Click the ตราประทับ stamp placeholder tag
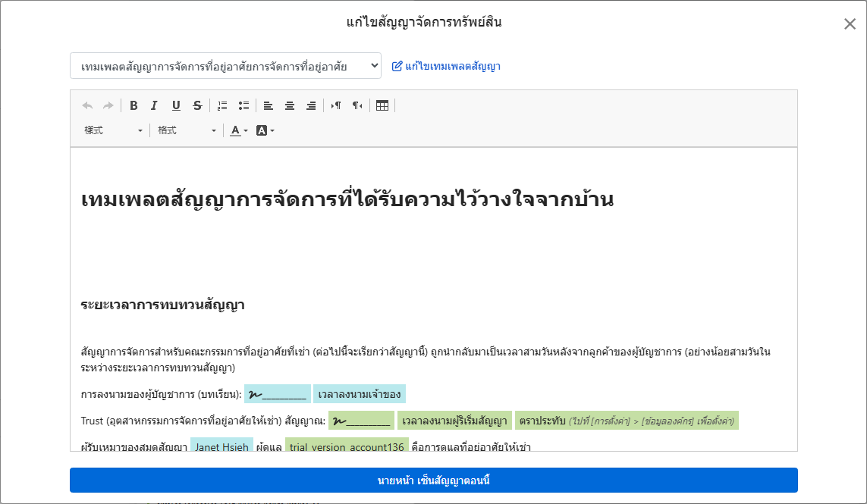 click(627, 421)
